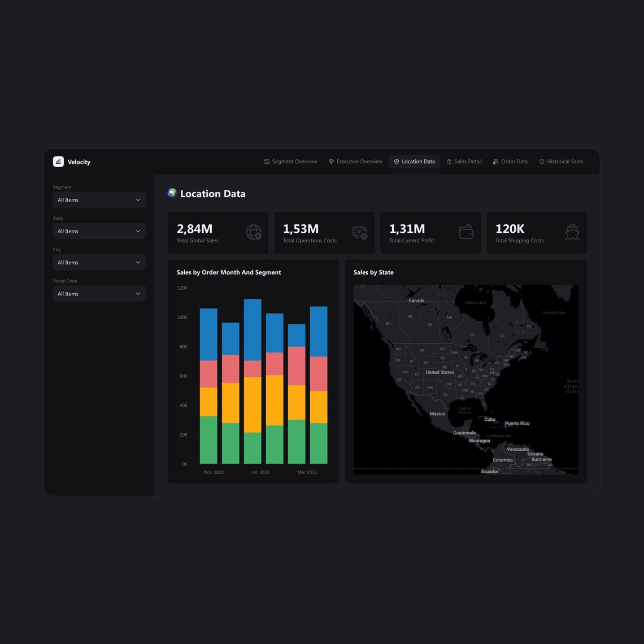
Task: Click the Velocity label in the sidebar
Action: [79, 162]
